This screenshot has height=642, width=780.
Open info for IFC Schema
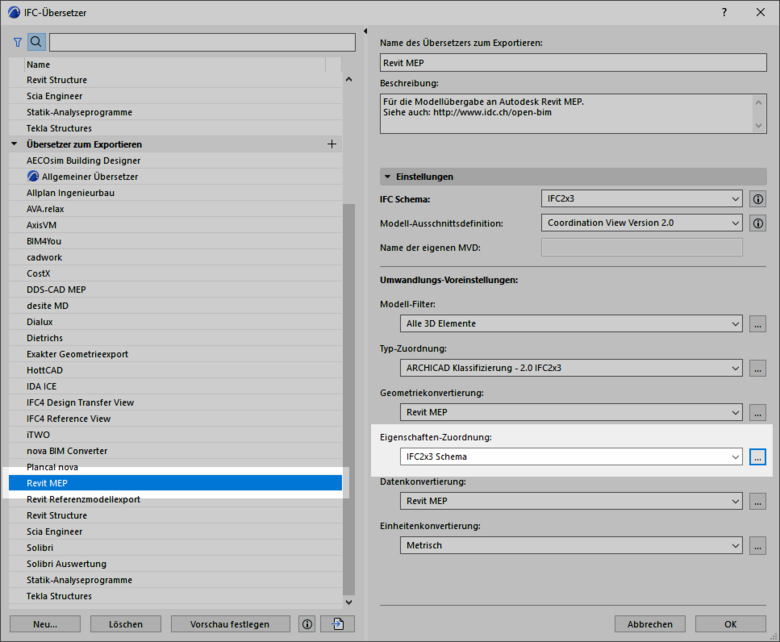coord(758,199)
